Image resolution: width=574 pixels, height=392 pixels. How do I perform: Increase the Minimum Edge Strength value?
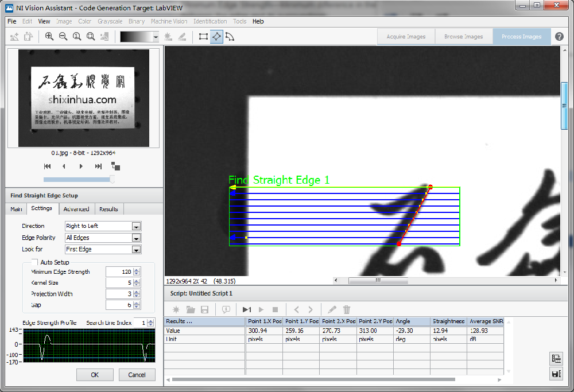click(x=137, y=270)
